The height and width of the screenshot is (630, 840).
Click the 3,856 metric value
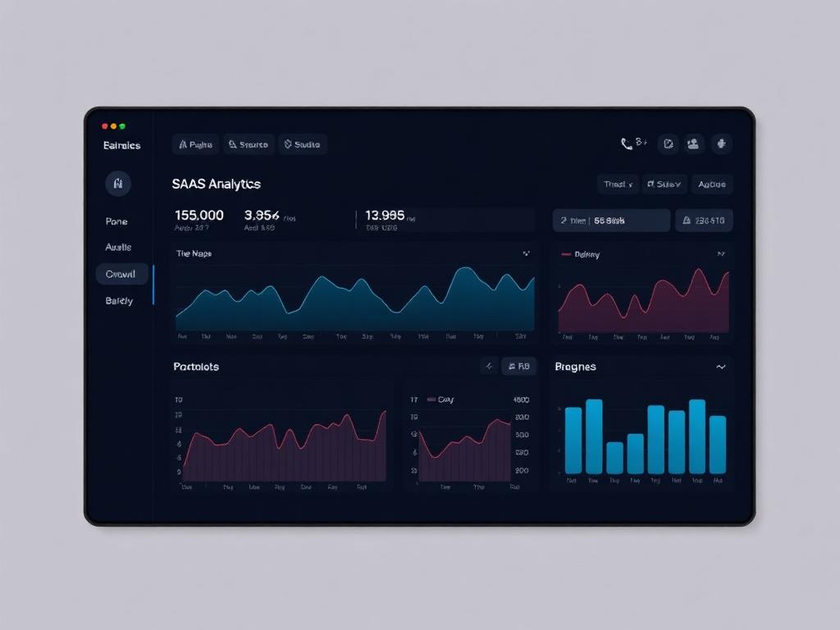click(262, 216)
